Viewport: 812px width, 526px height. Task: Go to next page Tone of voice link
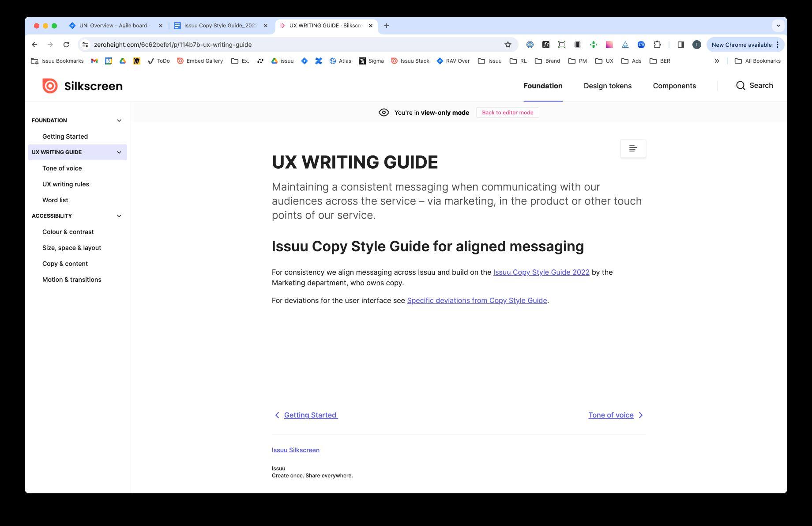616,415
